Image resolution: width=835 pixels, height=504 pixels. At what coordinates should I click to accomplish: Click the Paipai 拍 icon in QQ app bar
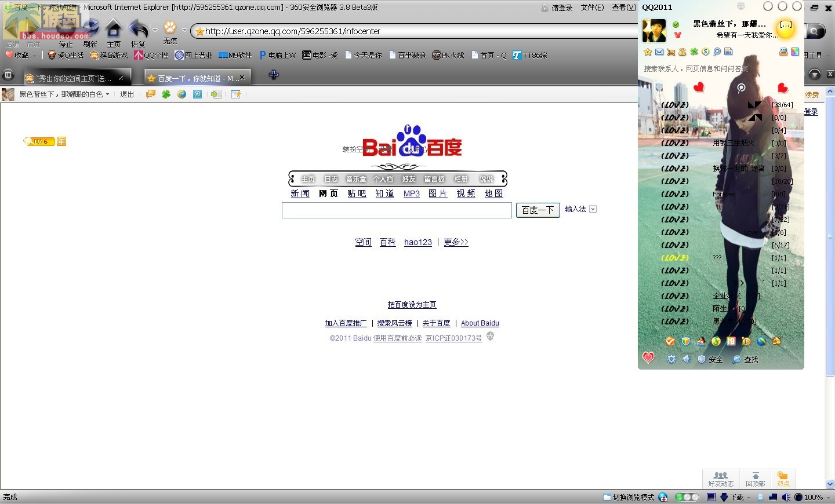731,342
